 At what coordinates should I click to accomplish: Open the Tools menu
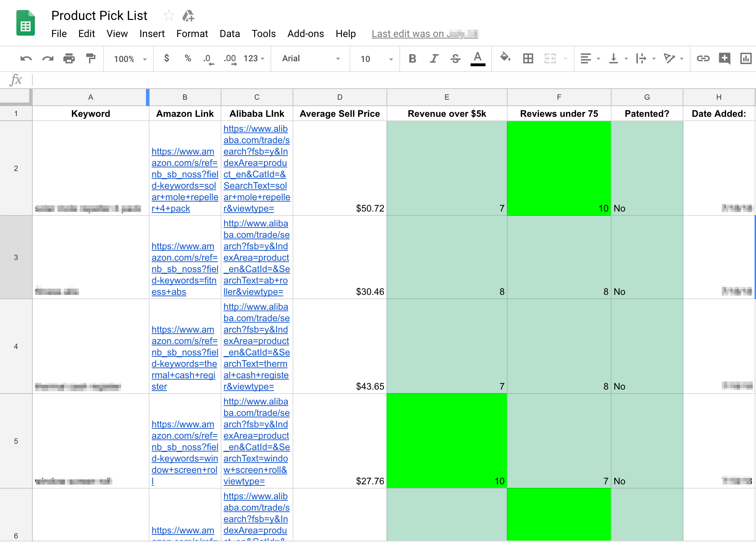[264, 34]
